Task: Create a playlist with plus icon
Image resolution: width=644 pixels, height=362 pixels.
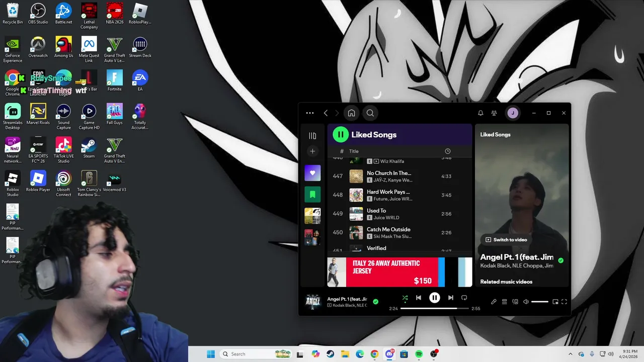Action: pos(312,151)
